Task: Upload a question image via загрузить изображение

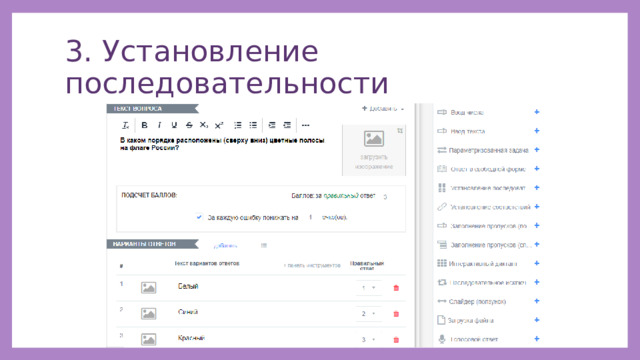Action: [374, 150]
